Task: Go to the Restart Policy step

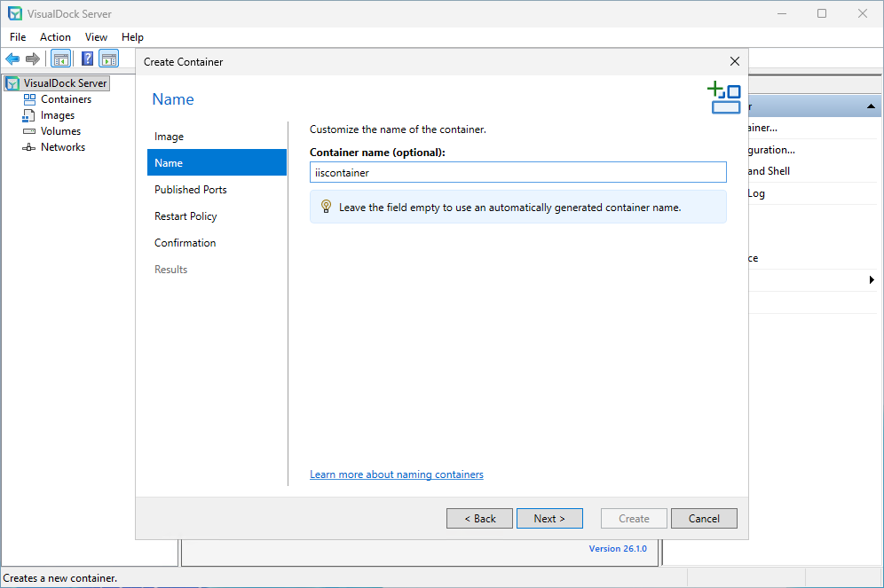Action: (217, 216)
